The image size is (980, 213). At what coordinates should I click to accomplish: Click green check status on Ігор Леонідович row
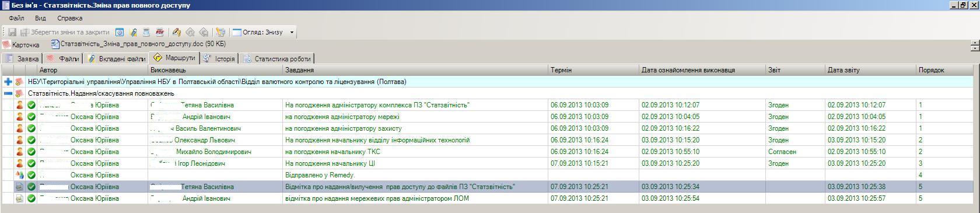(32, 163)
